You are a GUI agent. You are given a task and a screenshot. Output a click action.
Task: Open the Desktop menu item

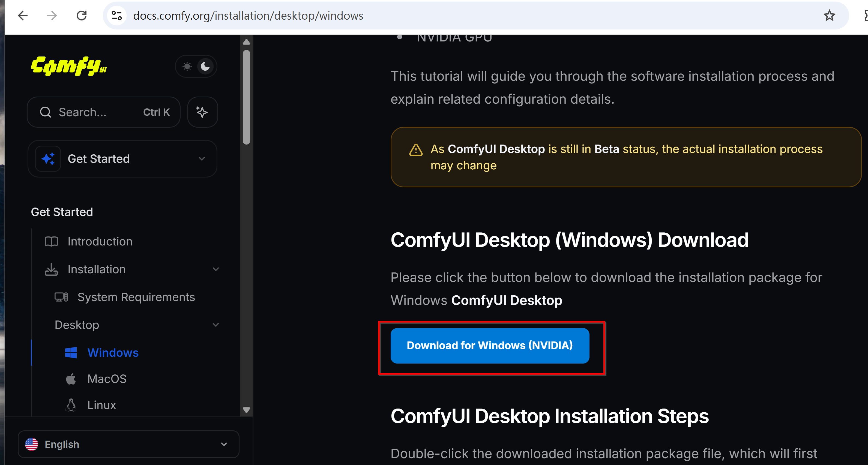coord(77,325)
